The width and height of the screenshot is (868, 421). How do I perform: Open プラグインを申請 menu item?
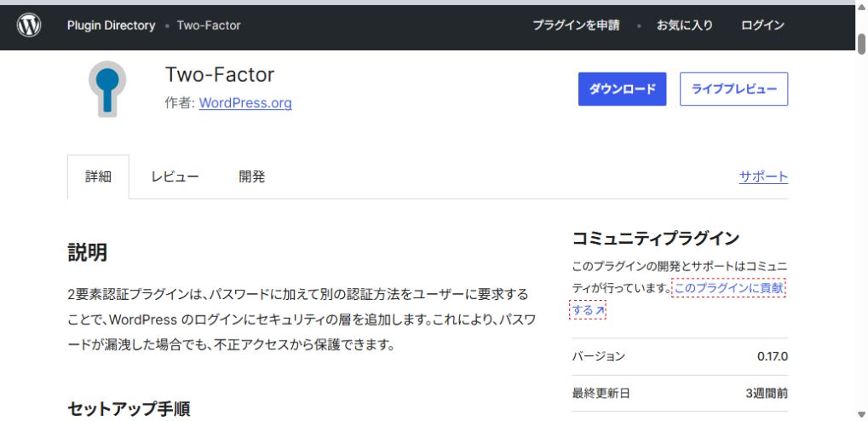coord(577,26)
